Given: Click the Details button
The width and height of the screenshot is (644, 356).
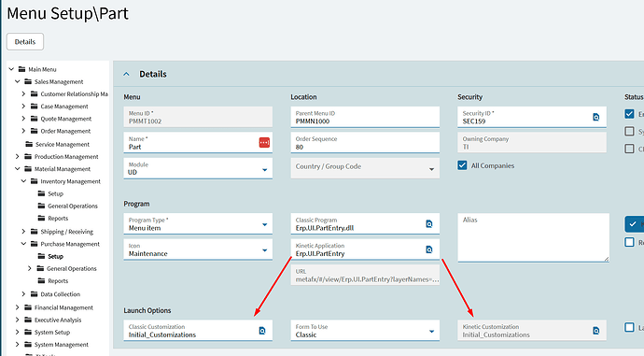Looking at the screenshot, I should 25,41.
